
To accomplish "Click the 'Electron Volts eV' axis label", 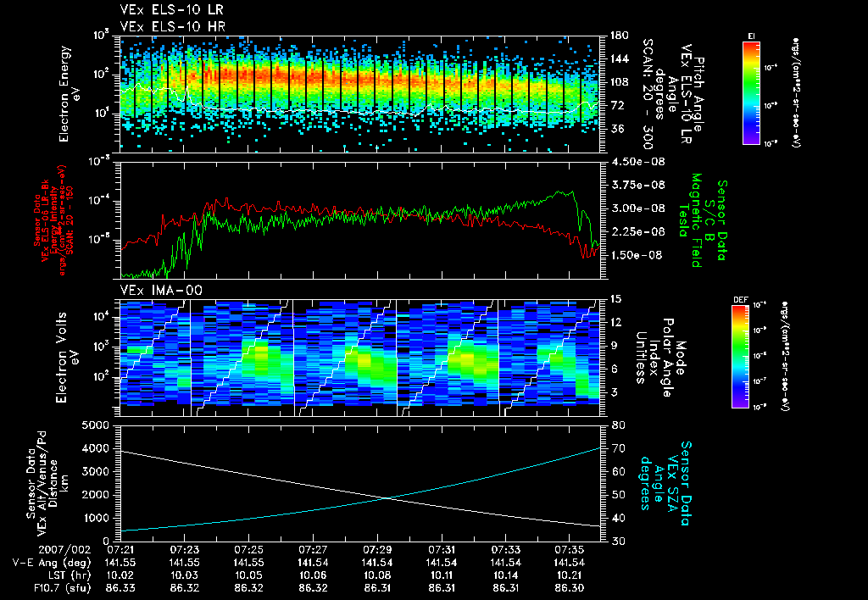I will pyautogui.click(x=67, y=357).
